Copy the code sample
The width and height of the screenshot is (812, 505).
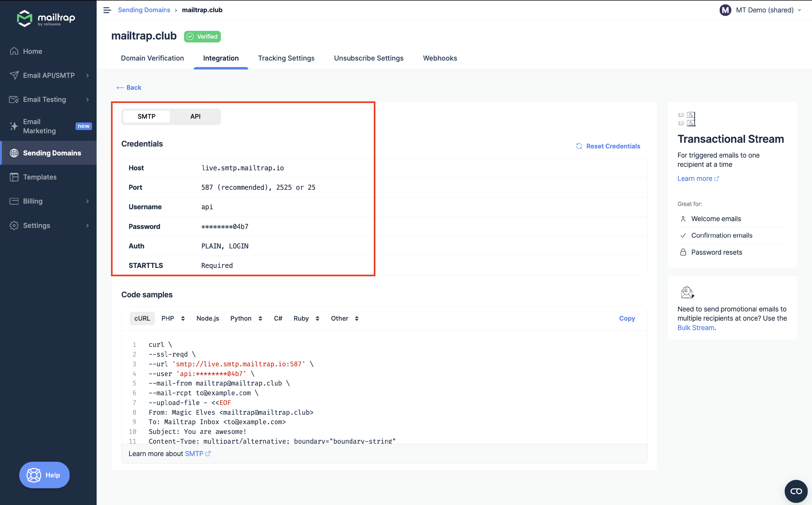coord(627,318)
